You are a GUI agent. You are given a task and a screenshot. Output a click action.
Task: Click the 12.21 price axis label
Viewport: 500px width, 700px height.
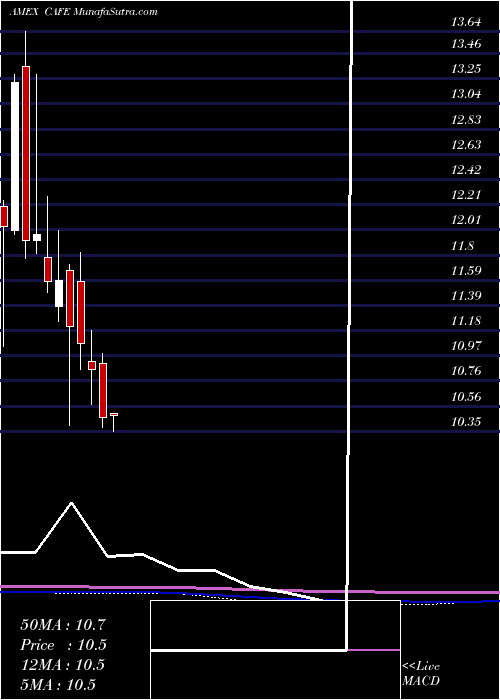[x=466, y=194]
